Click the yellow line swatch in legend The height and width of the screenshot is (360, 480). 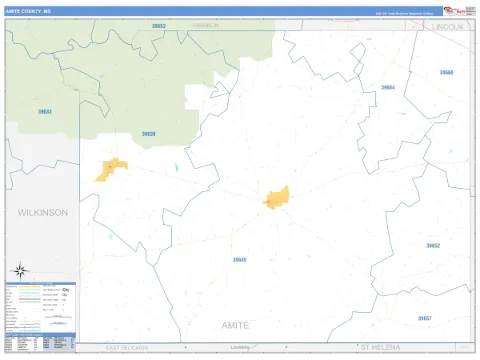coord(30,286)
